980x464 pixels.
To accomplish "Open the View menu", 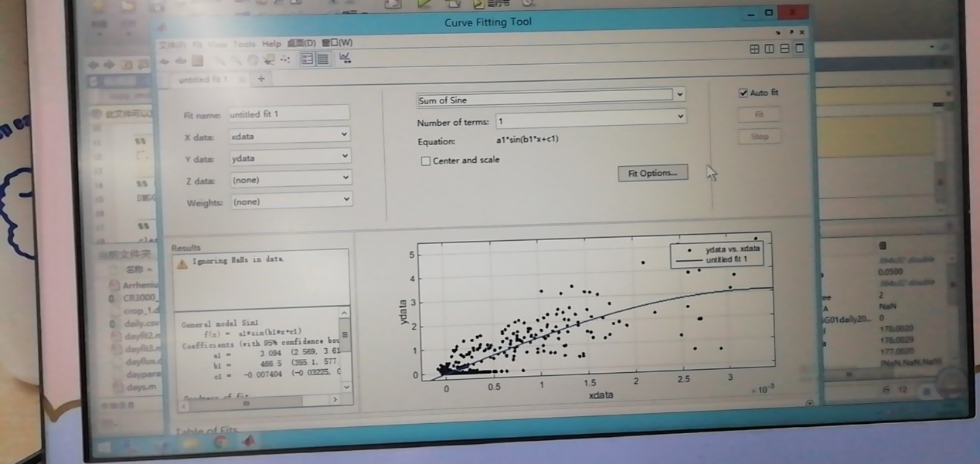I will (218, 45).
